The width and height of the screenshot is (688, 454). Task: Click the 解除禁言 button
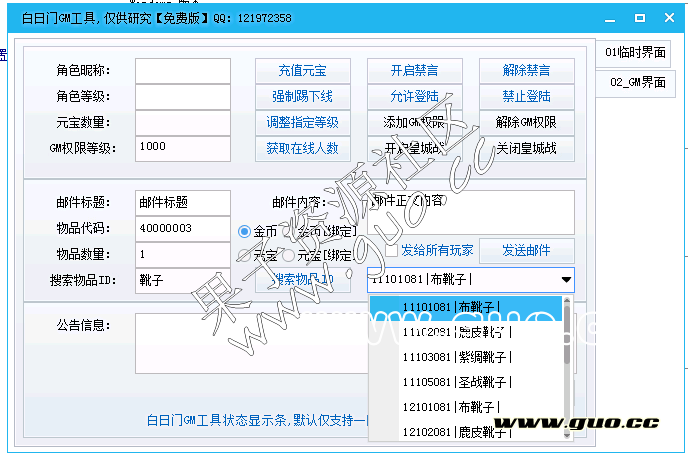click(527, 71)
